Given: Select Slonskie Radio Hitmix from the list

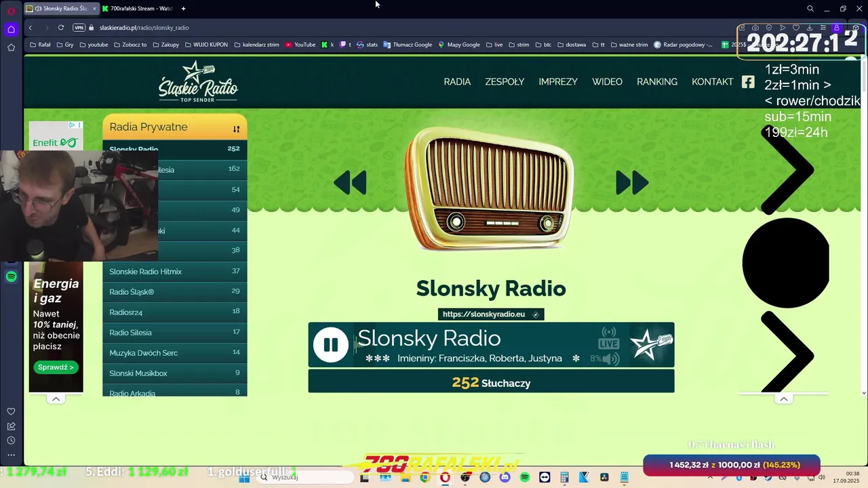Looking at the screenshot, I should coord(175,271).
